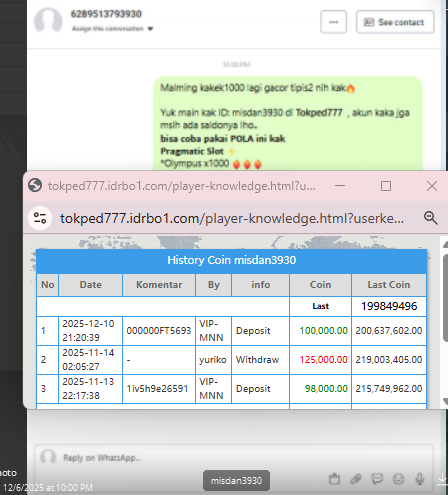Click deposit amount 100,000.00

click(321, 331)
